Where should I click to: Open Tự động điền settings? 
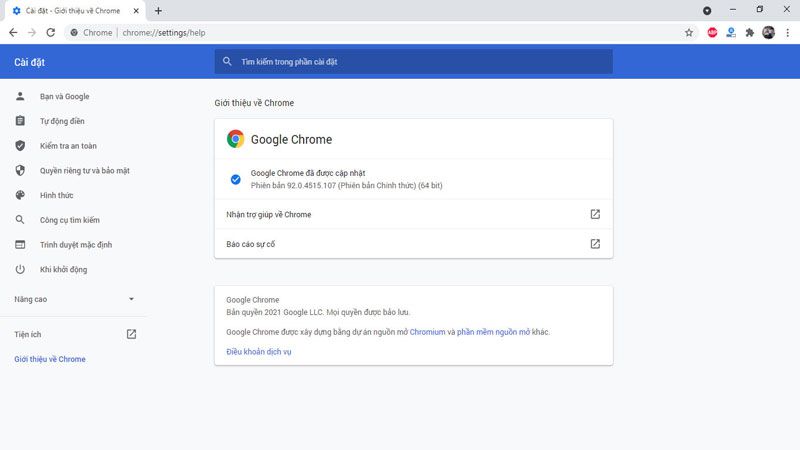pos(62,121)
